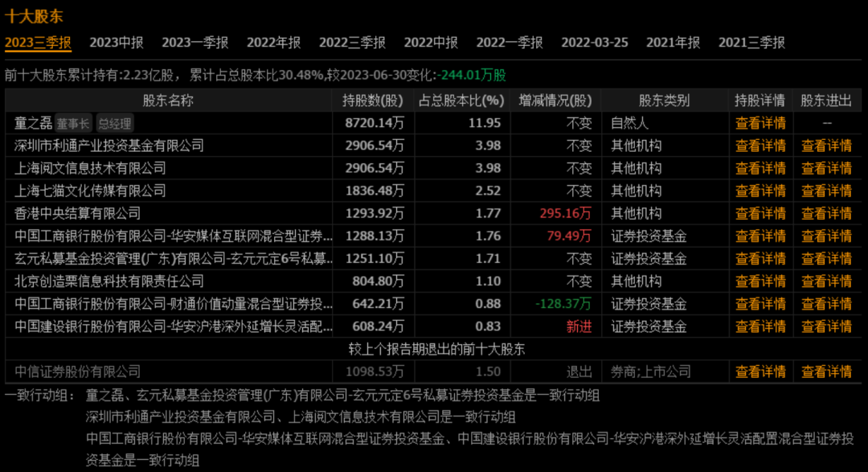Open the 2022一季报 tab
Viewport: 868px width, 472px height.
(x=510, y=43)
